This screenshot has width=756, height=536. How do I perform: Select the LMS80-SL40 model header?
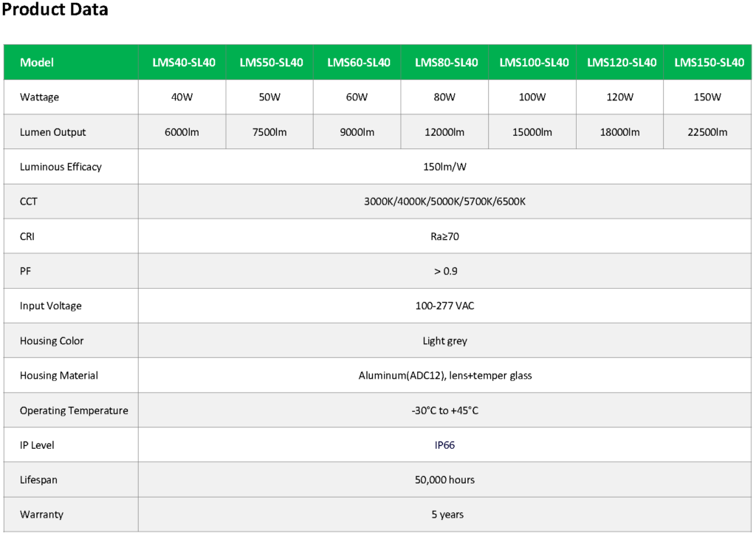pos(446,63)
